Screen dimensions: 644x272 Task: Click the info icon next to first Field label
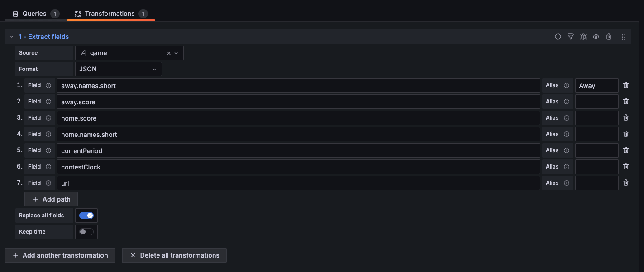(x=49, y=85)
